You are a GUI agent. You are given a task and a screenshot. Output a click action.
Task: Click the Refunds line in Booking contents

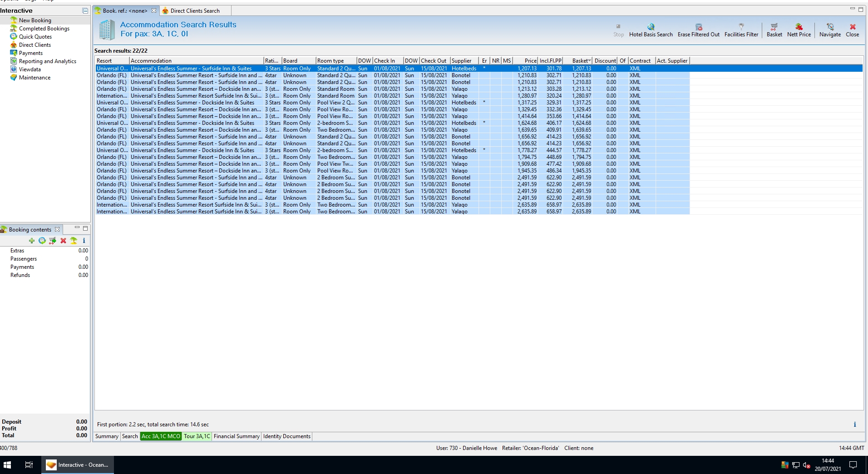point(45,275)
